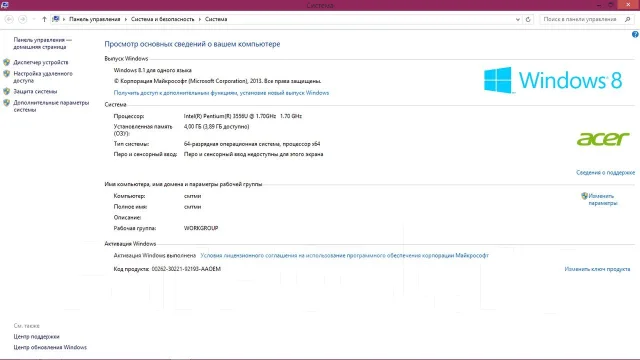Select product code 00262-30221-92193-AAOEM
This screenshot has height=360, width=640.
[x=186, y=269]
